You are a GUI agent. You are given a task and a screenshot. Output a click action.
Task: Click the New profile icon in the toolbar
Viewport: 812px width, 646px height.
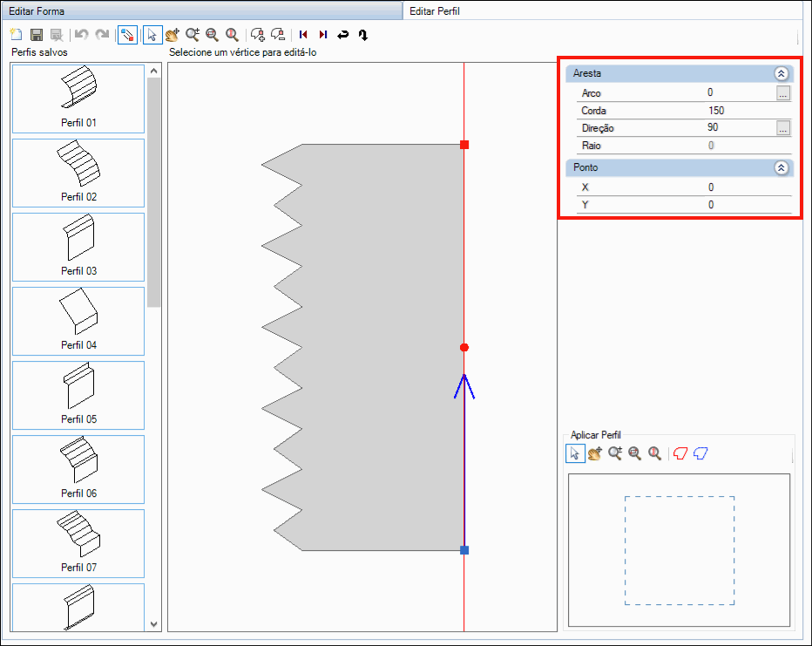[16, 35]
